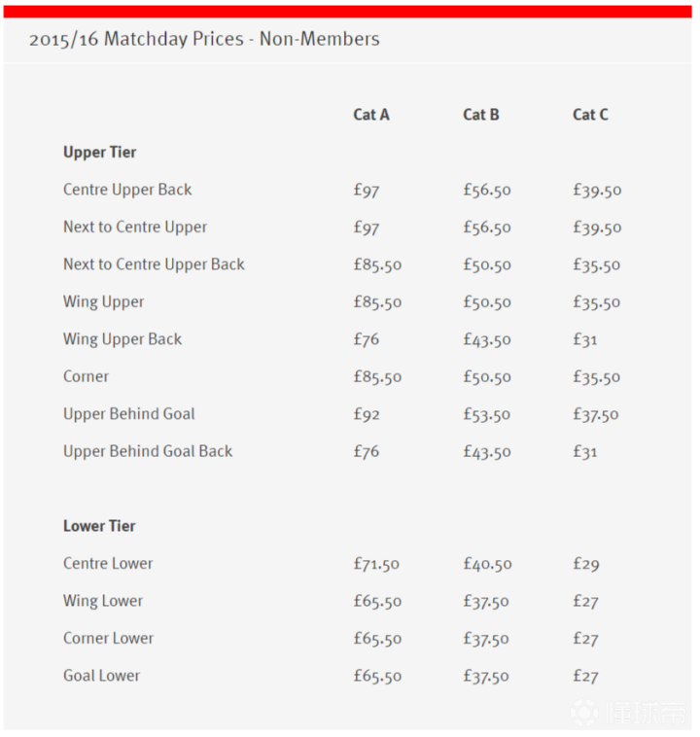Click the Lower Tier section label
The image size is (700, 737).
[x=99, y=526]
